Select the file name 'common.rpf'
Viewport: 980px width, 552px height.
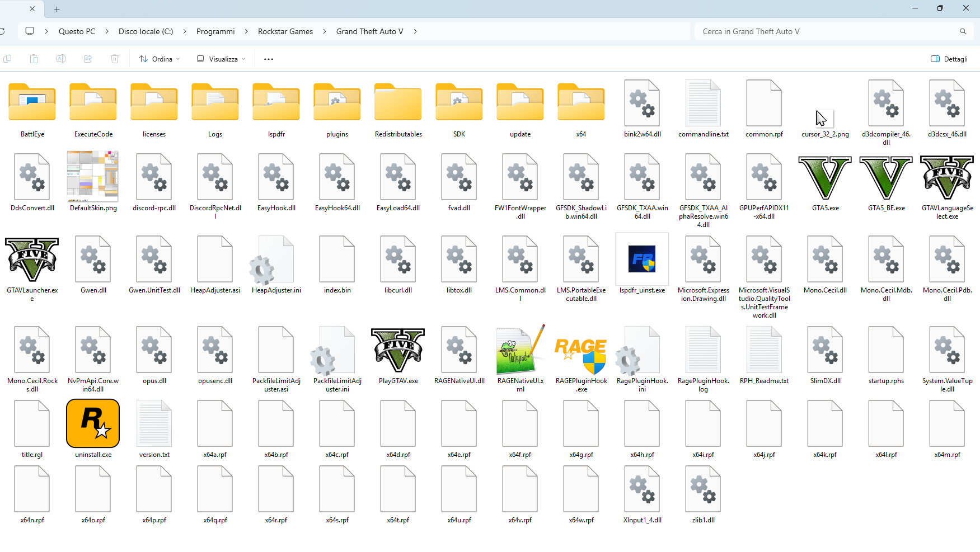764,134
